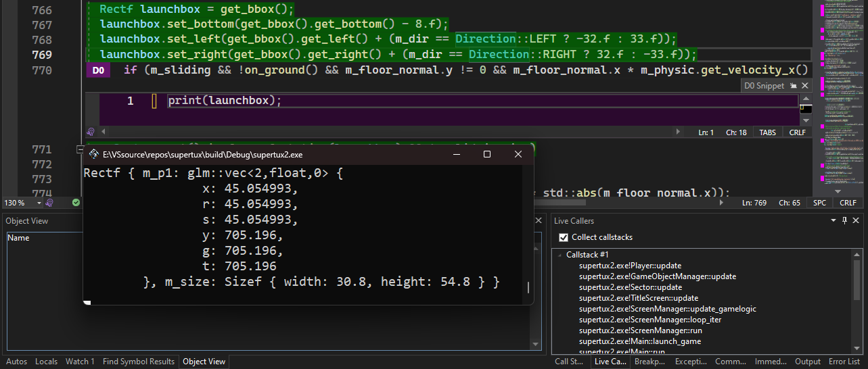The height and width of the screenshot is (369, 868).
Task: Click snippet editor scroll-left arrow
Action: (104, 132)
